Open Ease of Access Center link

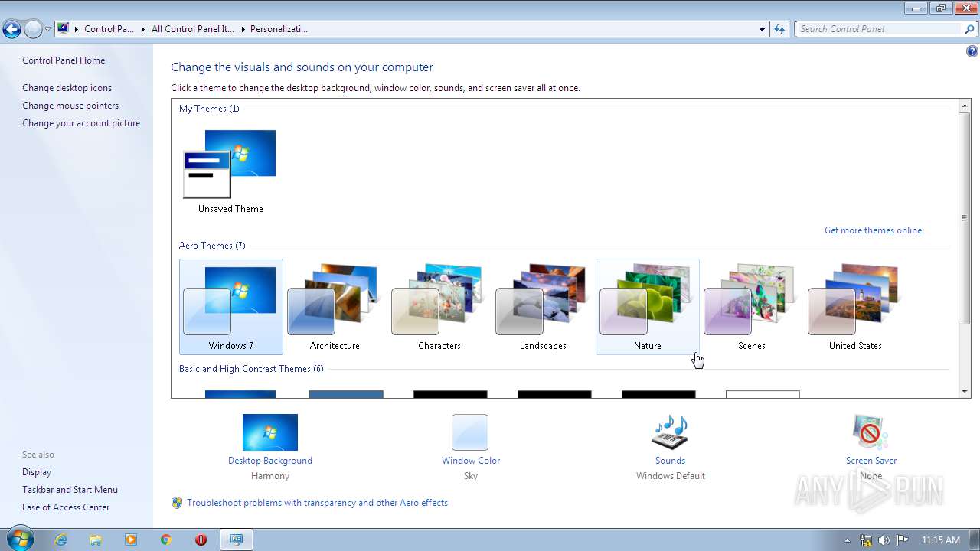tap(66, 507)
